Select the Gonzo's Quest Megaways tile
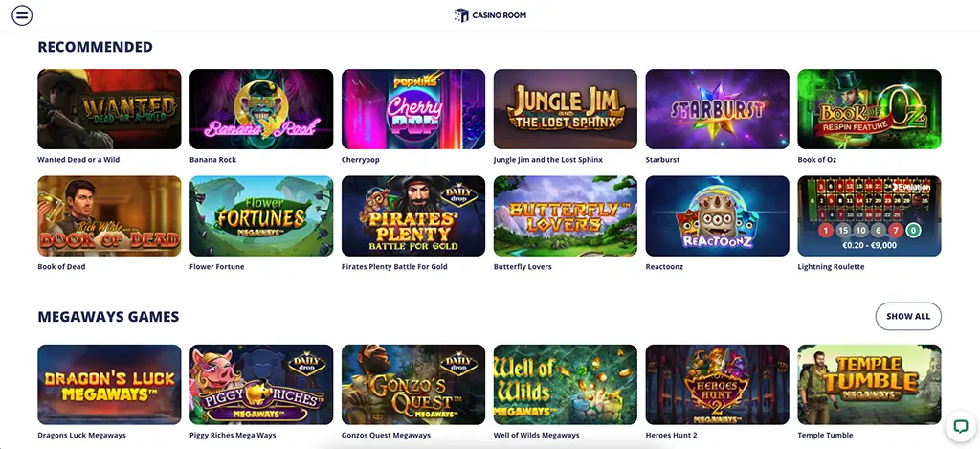The width and height of the screenshot is (980, 449). pyautogui.click(x=413, y=385)
